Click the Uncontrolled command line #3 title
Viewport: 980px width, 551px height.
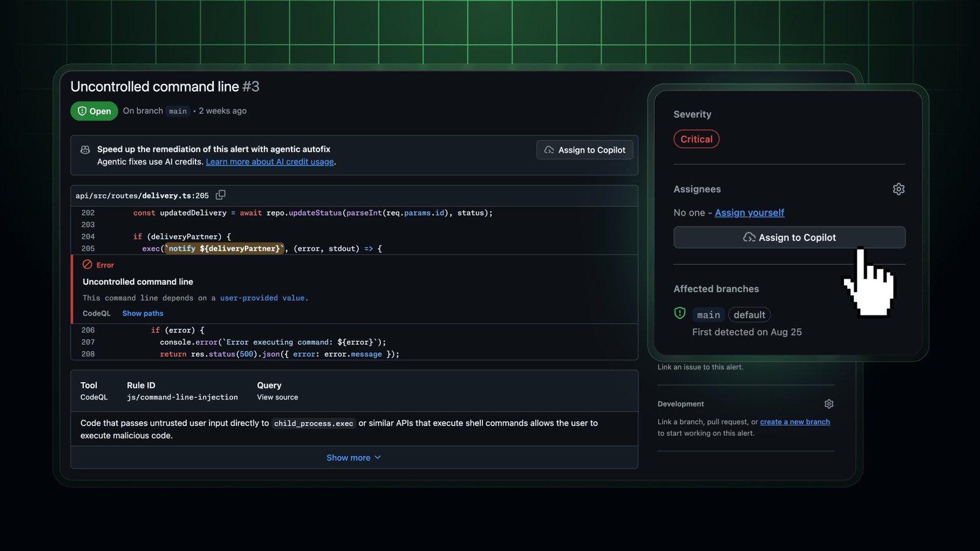tap(165, 86)
